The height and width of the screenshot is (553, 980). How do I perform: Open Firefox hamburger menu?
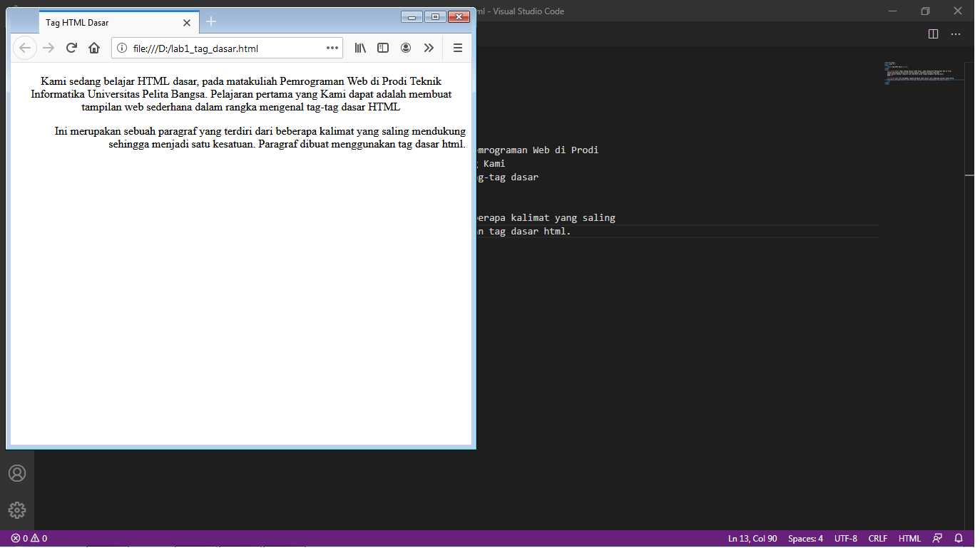(458, 48)
